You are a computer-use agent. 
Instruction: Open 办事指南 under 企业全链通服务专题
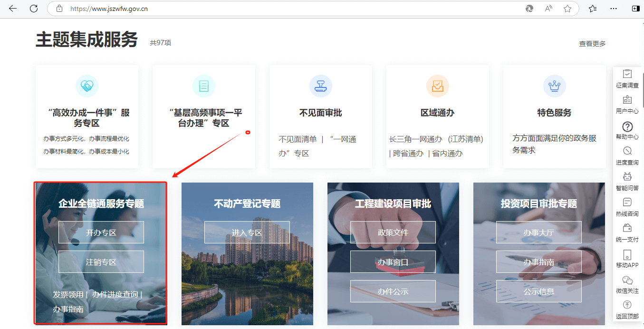click(x=68, y=309)
